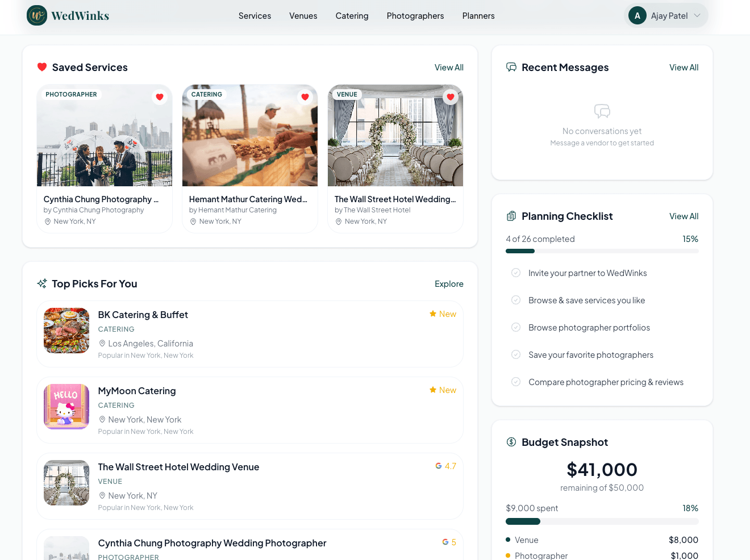Viewport: 750px width, 560px height.
Task: View all Planning Checklist items
Action: pos(684,216)
